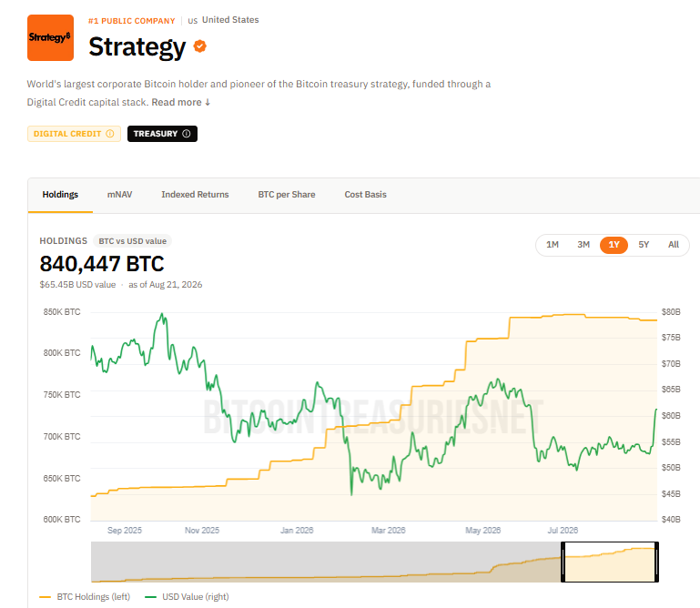Click the $40B right axis label

point(671,520)
